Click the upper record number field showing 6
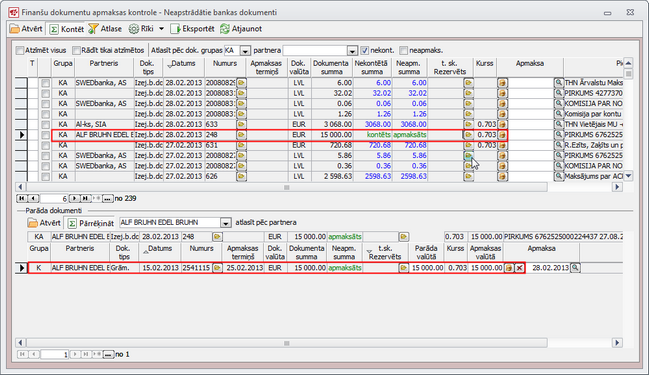Screen dimensions: 649x375 coord(54,199)
